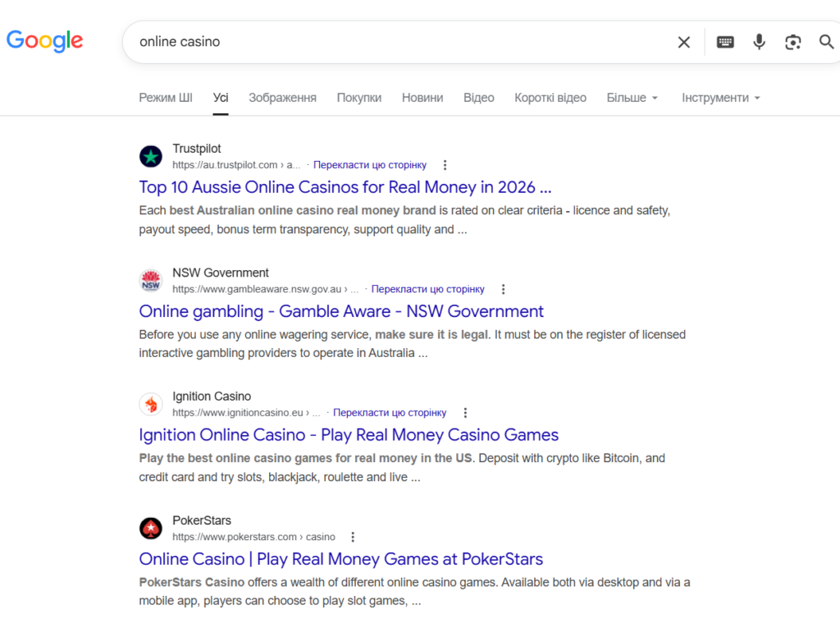Click the PokerStars red star favicon
This screenshot has height=619, width=840.
point(151,529)
